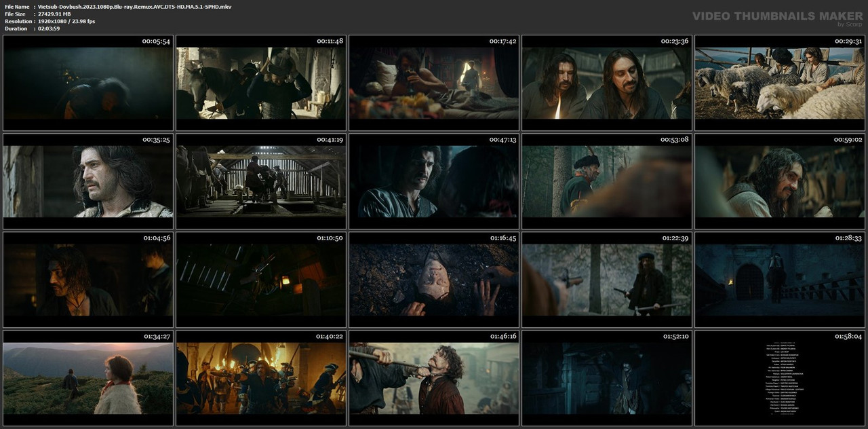The height and width of the screenshot is (429, 868).
Task: Select the file size value 27429.91 MB
Action: [x=54, y=14]
